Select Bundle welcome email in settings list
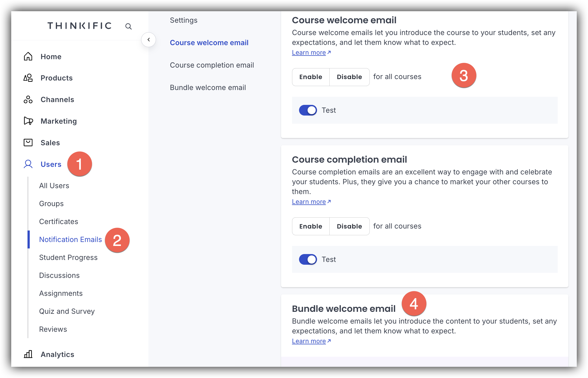The height and width of the screenshot is (378, 588). click(x=208, y=87)
